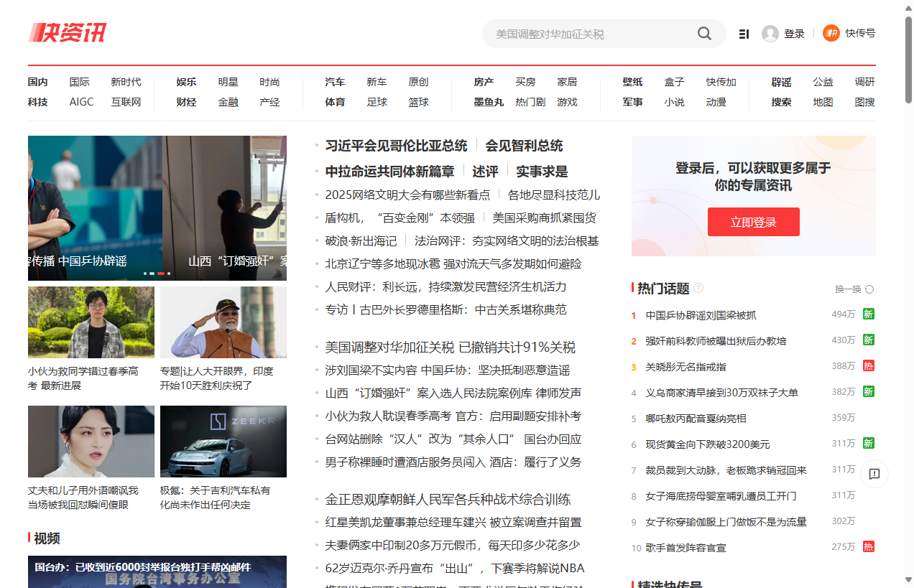Click the search magnifier icon

[x=704, y=33]
